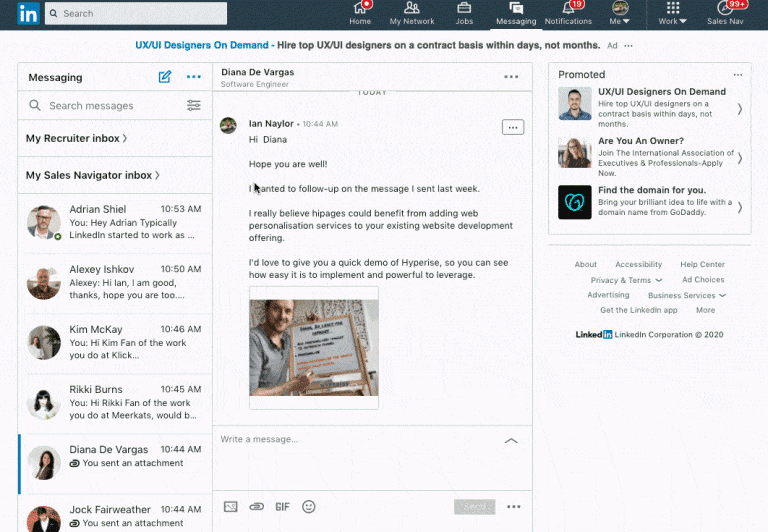768x532 pixels.
Task: Open My Sales Navigator inbox link
Action: (x=93, y=176)
